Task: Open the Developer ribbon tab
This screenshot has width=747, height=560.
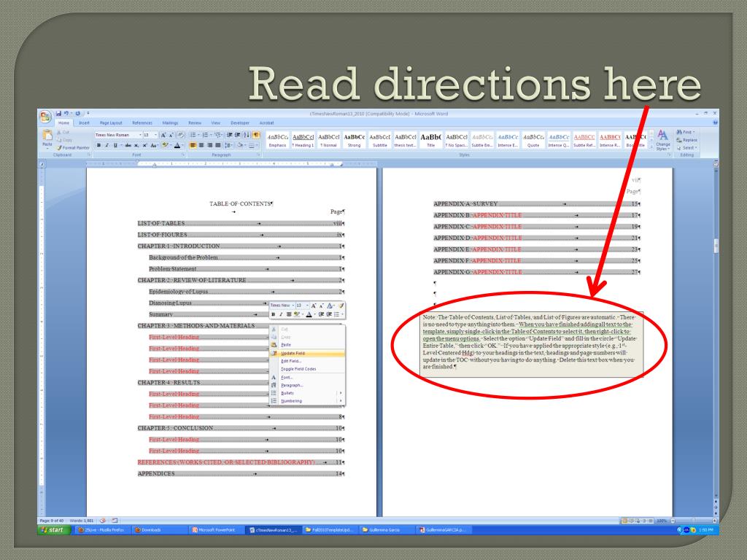Action: [239, 122]
